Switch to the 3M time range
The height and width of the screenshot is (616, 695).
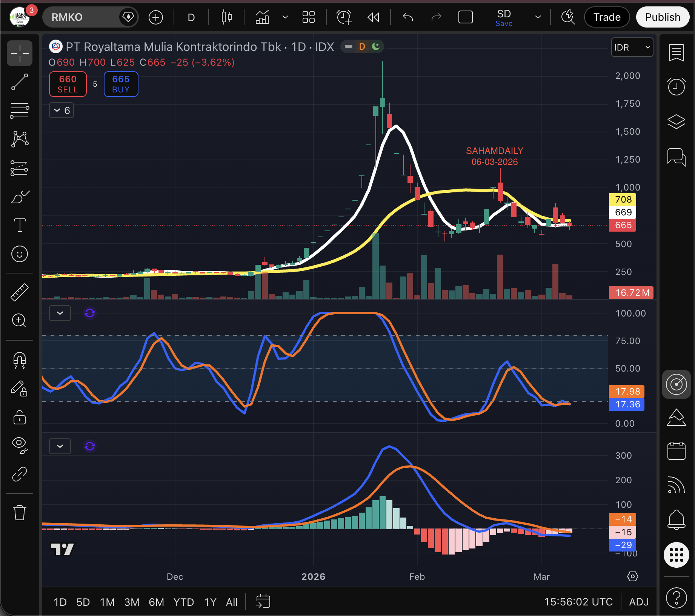132,602
